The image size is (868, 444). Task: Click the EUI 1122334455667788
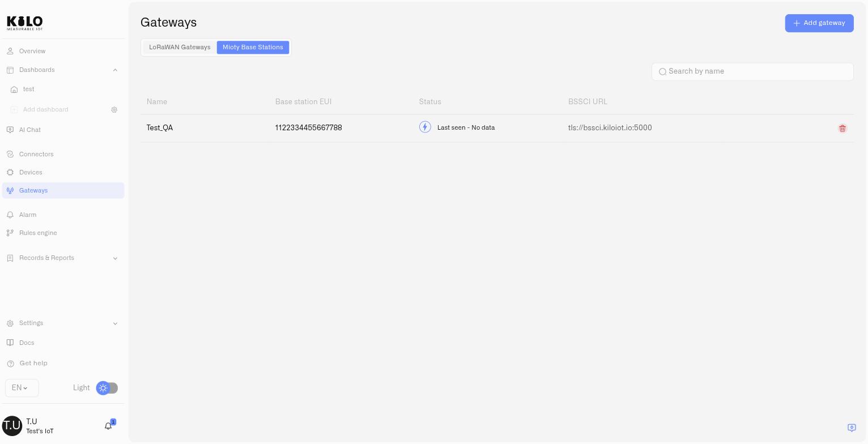[309, 128]
